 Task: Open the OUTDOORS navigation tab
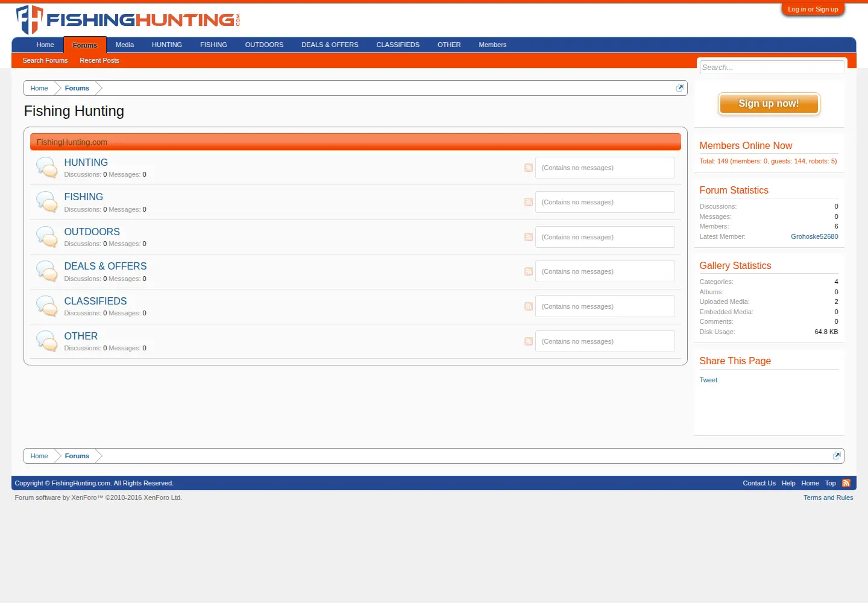tap(264, 45)
